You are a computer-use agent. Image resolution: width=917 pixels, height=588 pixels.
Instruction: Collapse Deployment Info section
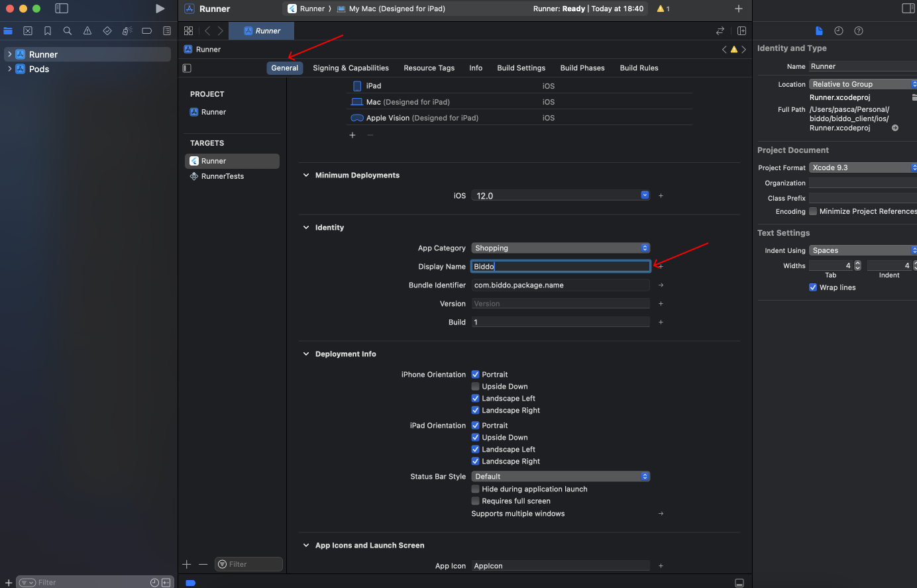coord(306,354)
